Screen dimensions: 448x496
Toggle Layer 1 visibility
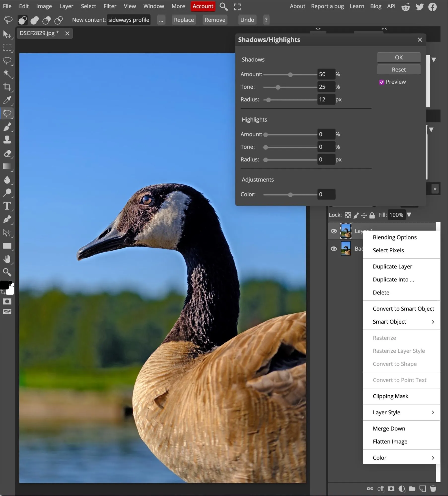[334, 231]
